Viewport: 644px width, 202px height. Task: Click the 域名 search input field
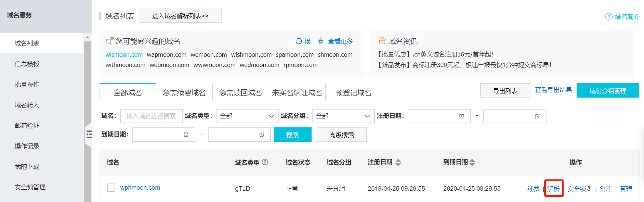[151, 116]
